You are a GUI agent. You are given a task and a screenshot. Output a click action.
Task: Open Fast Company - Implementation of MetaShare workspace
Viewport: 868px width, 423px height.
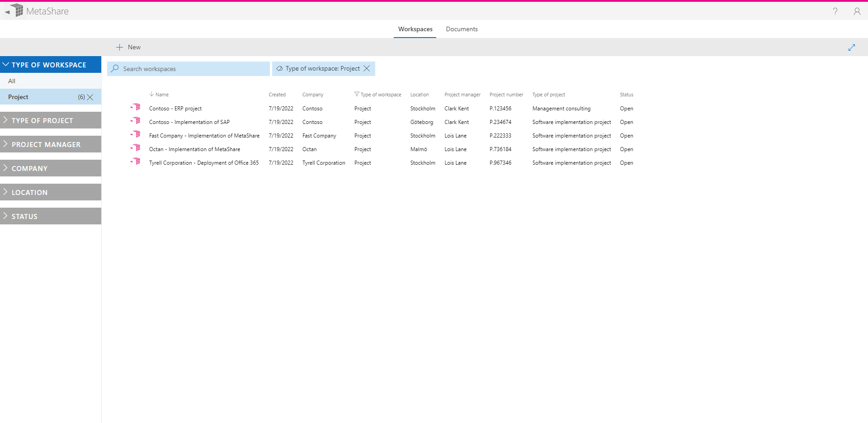coord(204,135)
